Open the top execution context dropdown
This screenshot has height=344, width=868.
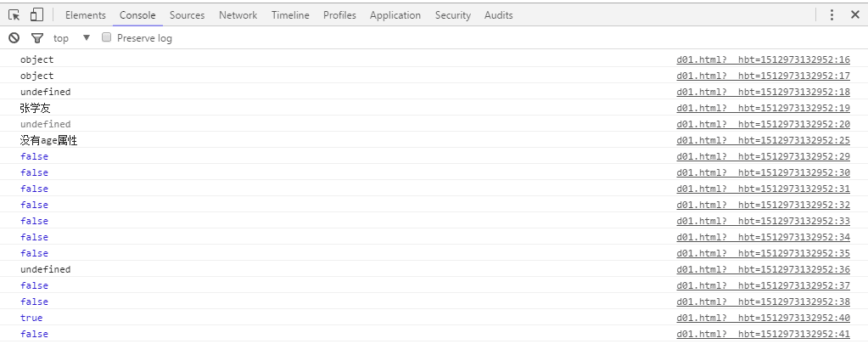tap(72, 38)
